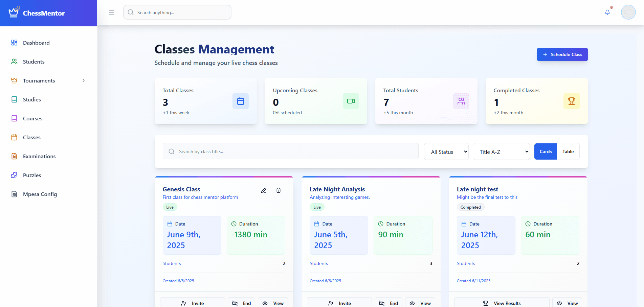Image resolution: width=644 pixels, height=307 pixels.
Task: Delete the Genesis Class with trash icon
Action: (x=279, y=190)
